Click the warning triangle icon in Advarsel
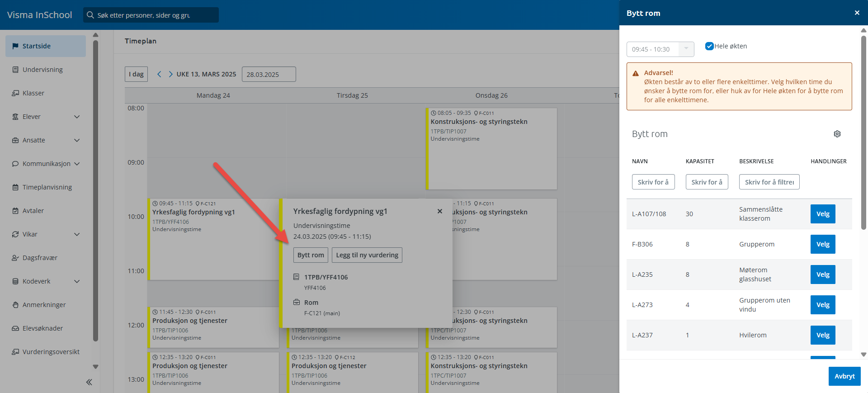868x393 pixels. [x=636, y=73]
